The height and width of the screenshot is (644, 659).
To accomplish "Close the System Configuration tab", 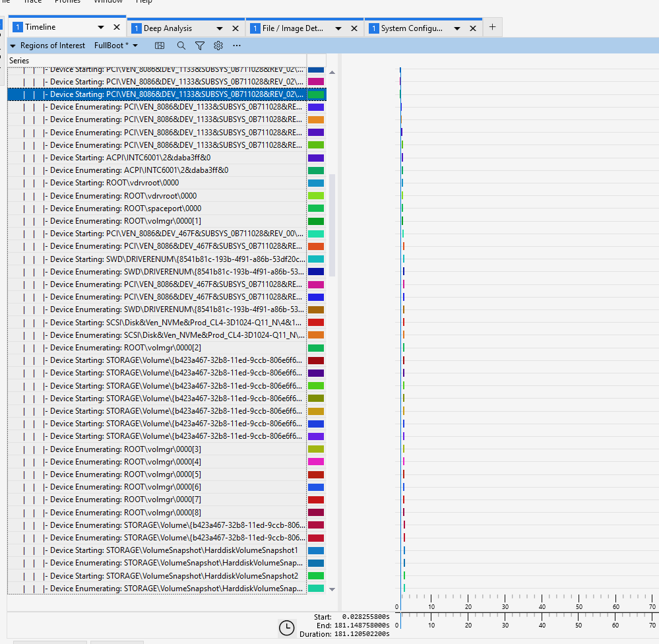I will tap(473, 28).
